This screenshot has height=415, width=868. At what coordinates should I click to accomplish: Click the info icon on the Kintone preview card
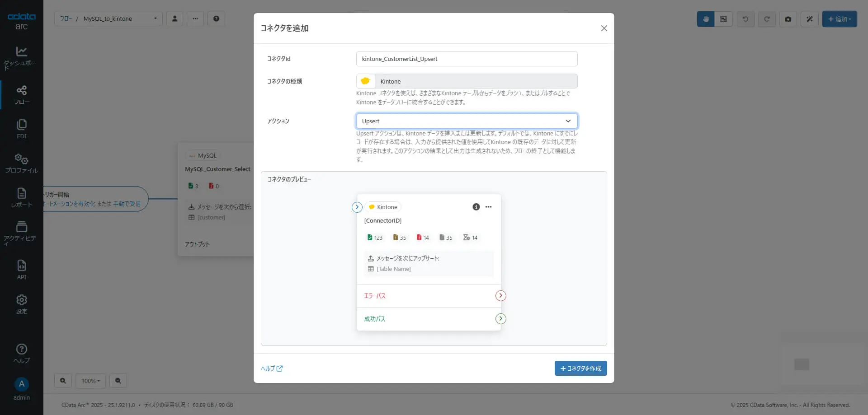pyautogui.click(x=476, y=207)
